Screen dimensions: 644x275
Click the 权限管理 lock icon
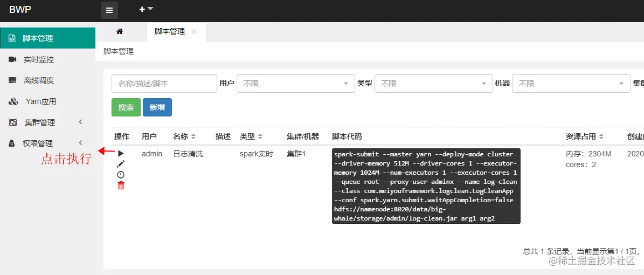(12, 143)
